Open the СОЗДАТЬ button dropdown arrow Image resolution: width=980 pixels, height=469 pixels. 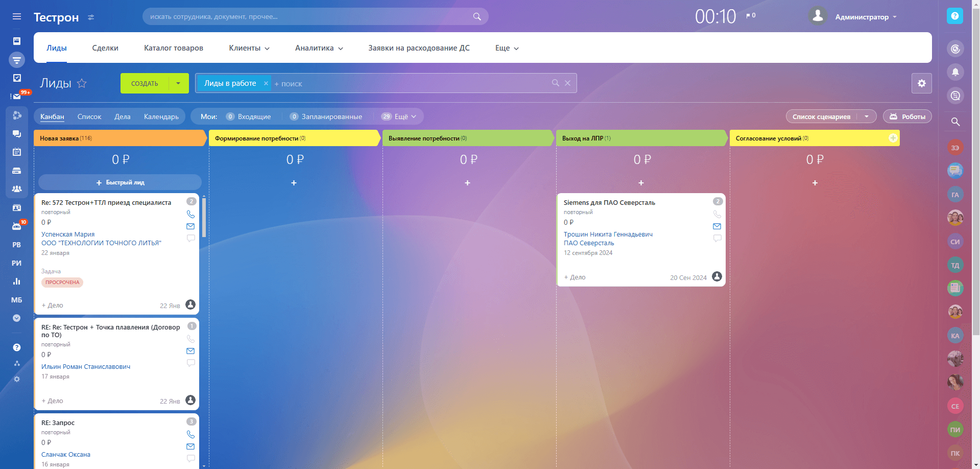[178, 83]
